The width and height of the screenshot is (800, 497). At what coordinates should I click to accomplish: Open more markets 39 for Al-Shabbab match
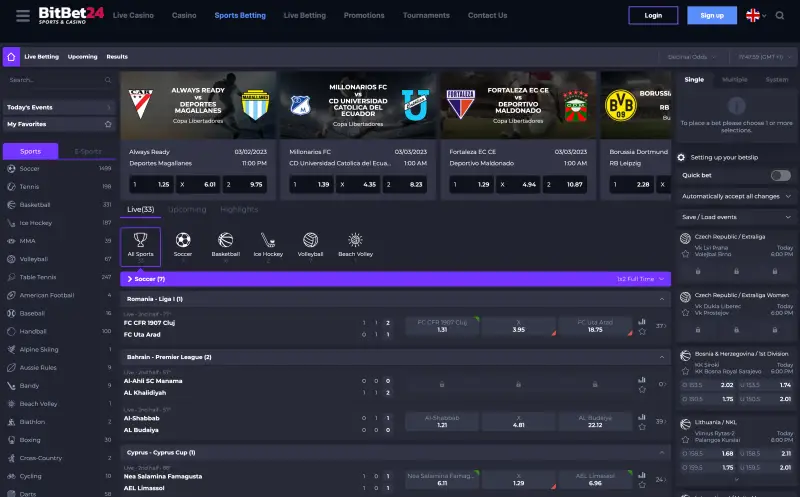click(661, 421)
